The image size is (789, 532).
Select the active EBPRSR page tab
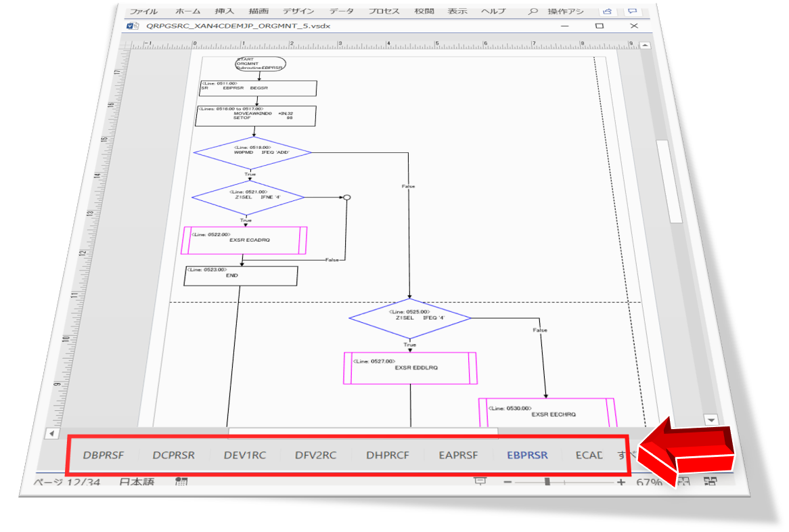pos(527,455)
